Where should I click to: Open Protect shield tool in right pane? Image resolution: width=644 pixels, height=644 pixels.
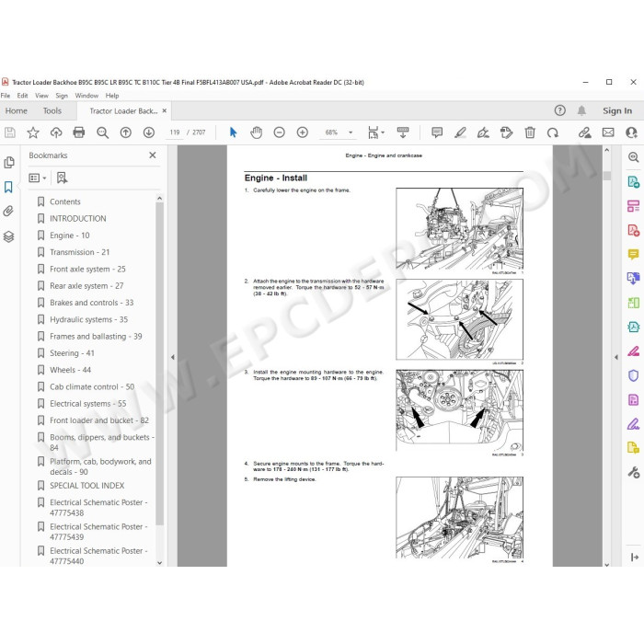point(633,375)
